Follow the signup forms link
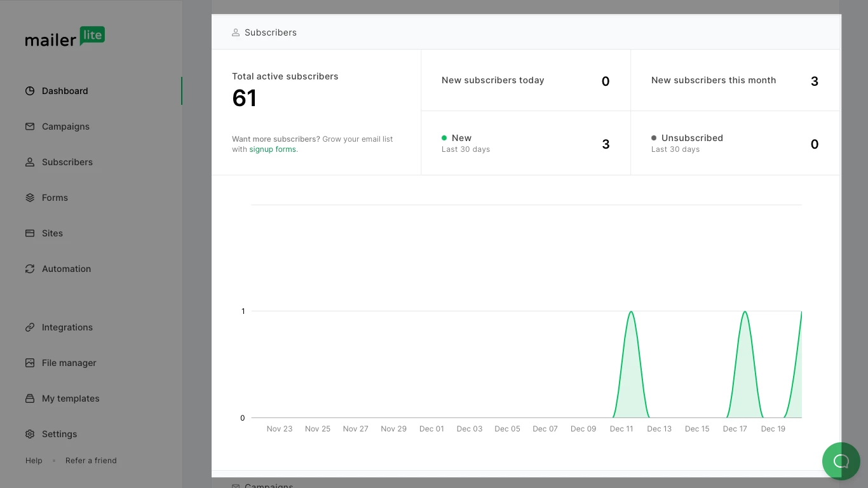The width and height of the screenshot is (868, 488). coord(273,149)
